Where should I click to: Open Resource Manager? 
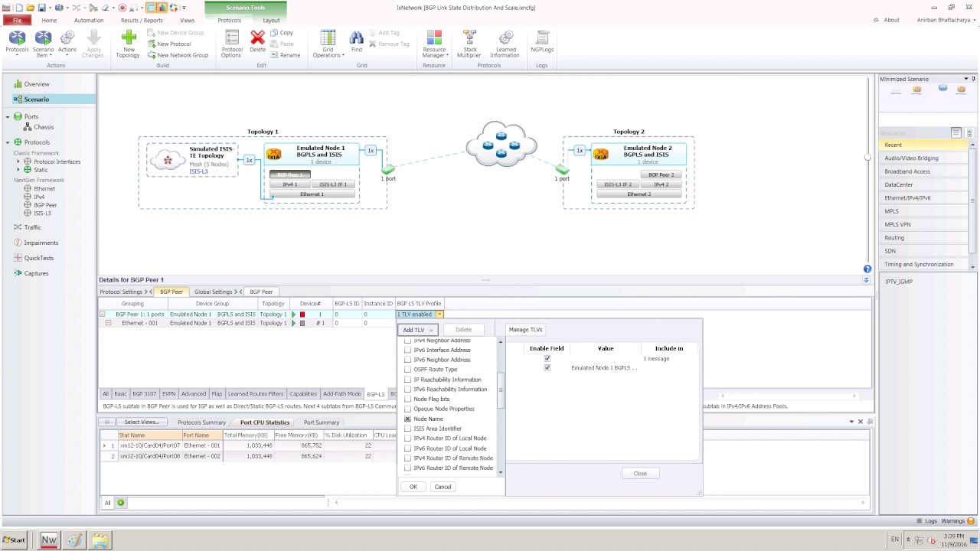coord(434,44)
